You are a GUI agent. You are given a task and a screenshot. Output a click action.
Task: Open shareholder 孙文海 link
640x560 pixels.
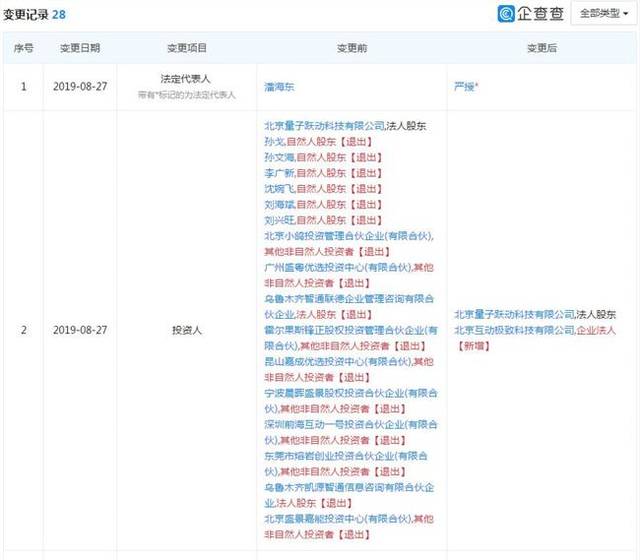click(279, 157)
